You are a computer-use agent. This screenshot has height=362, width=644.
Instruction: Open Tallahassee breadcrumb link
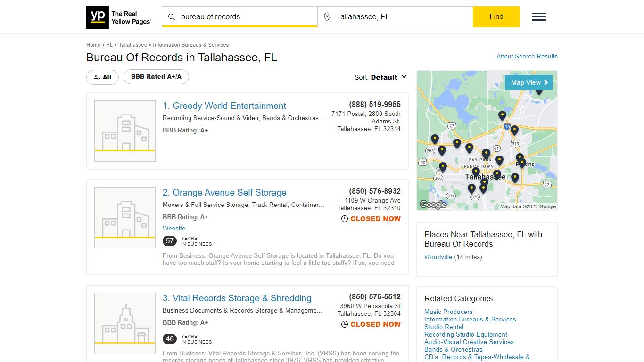133,45
